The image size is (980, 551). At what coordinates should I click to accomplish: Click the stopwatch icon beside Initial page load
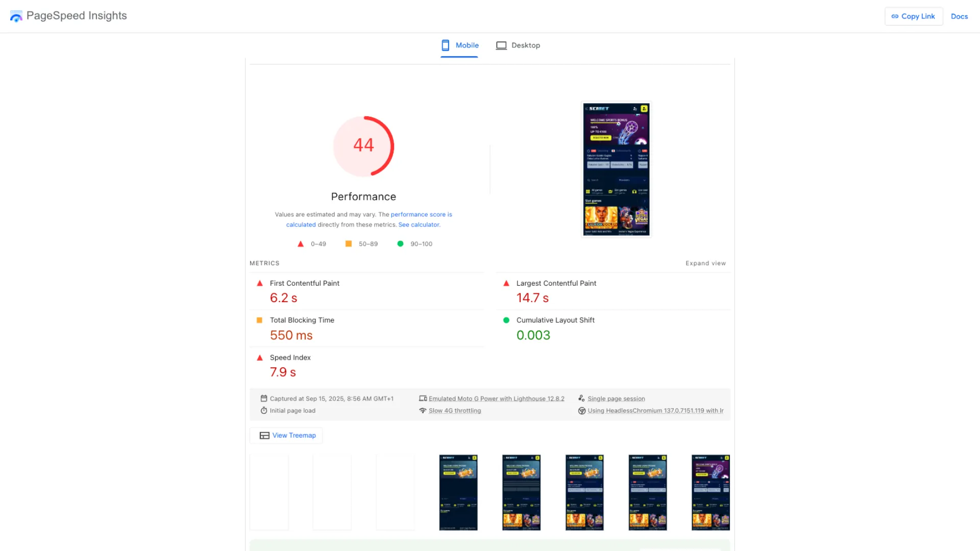point(264,410)
